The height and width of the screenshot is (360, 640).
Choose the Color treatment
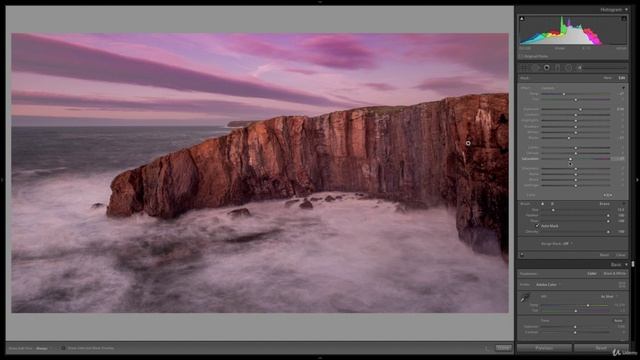[x=592, y=273]
